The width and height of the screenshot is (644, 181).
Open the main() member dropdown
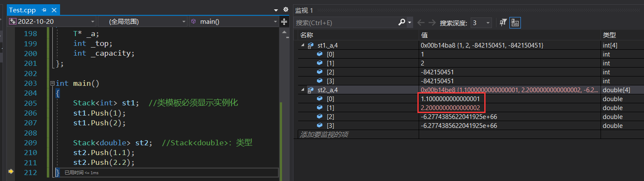[x=233, y=21]
